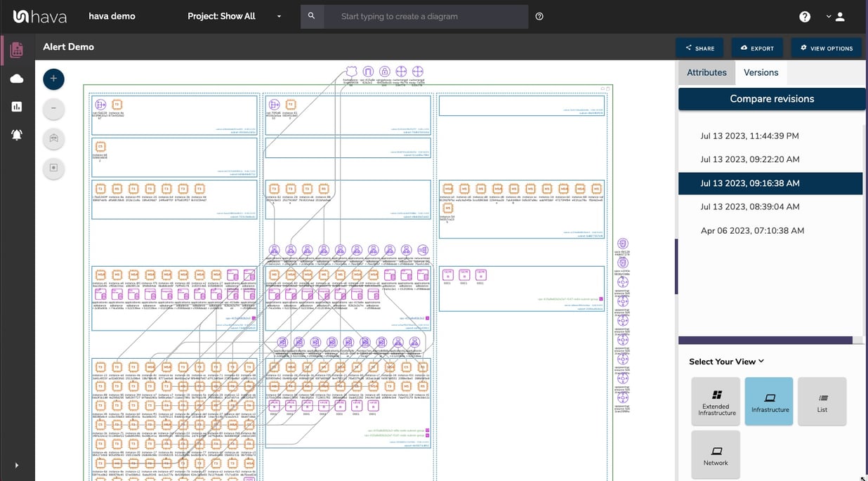Click the Export button

tap(757, 48)
